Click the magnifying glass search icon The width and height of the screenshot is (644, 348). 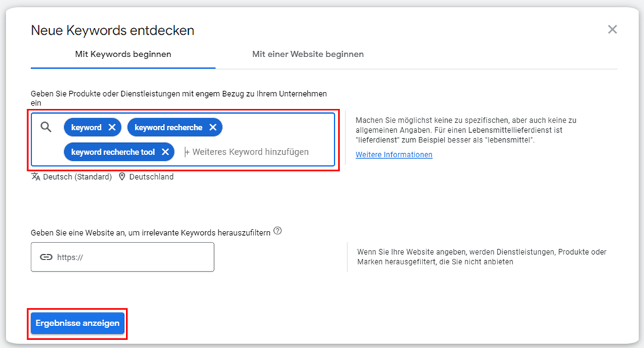click(46, 127)
